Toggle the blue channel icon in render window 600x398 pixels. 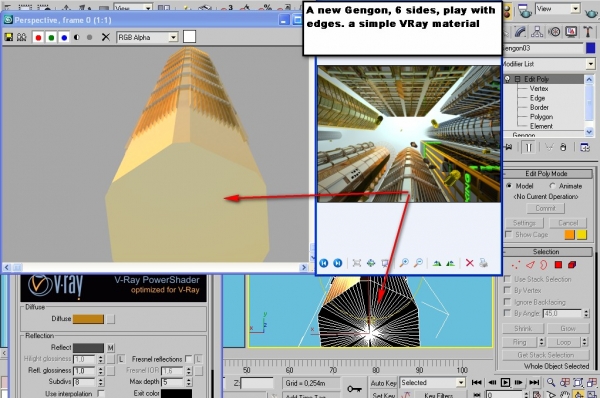pyautogui.click(x=64, y=38)
